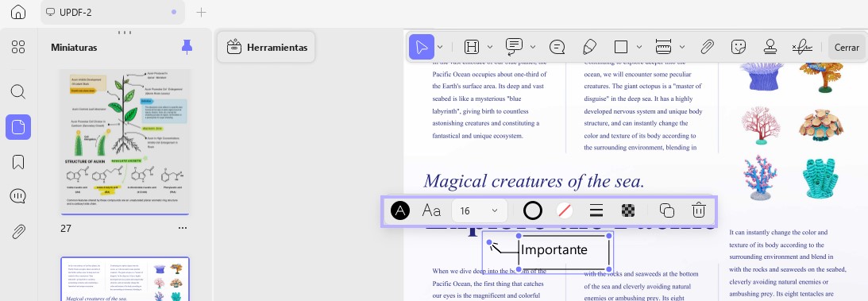
Task: Delete the annotation with trash icon
Action: pyautogui.click(x=699, y=210)
